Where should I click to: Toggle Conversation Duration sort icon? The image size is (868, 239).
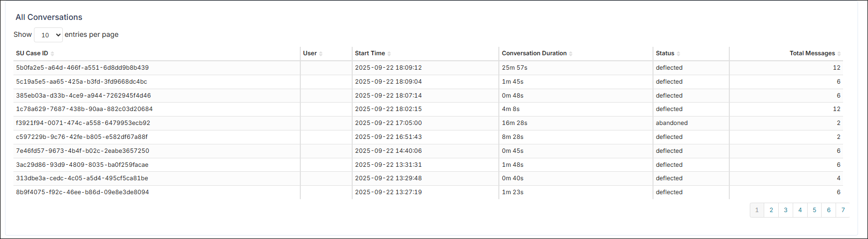coord(571,54)
